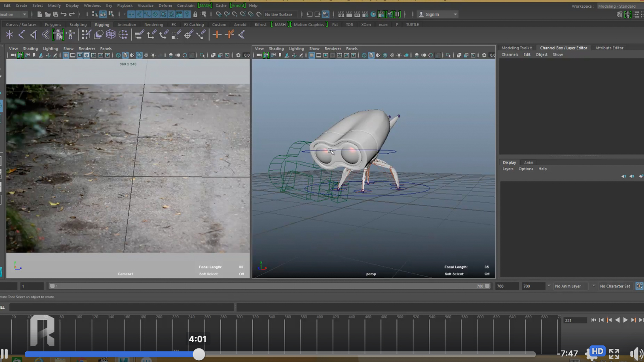Switch to the Attribute Editor tab
This screenshot has width=644, height=362.
point(609,48)
